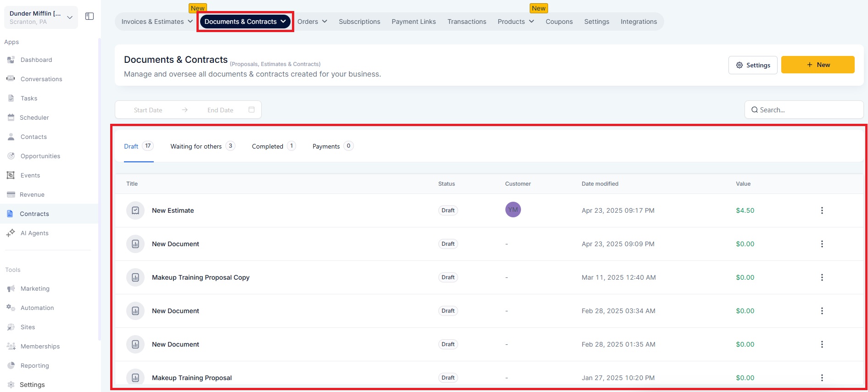Open actions for New Document modified Apr 23
The image size is (868, 392).
(822, 244)
